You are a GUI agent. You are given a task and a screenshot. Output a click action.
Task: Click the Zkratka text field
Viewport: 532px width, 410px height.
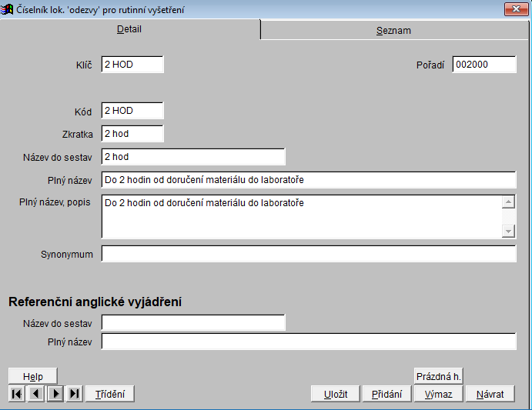[x=132, y=134]
